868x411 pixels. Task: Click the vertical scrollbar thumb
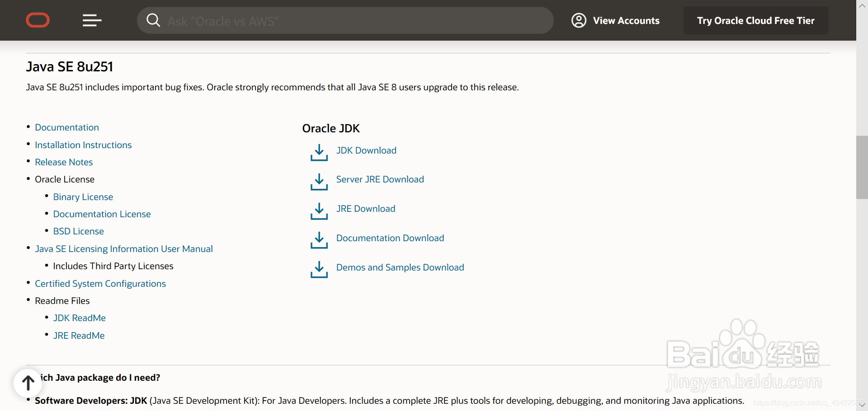(862, 167)
